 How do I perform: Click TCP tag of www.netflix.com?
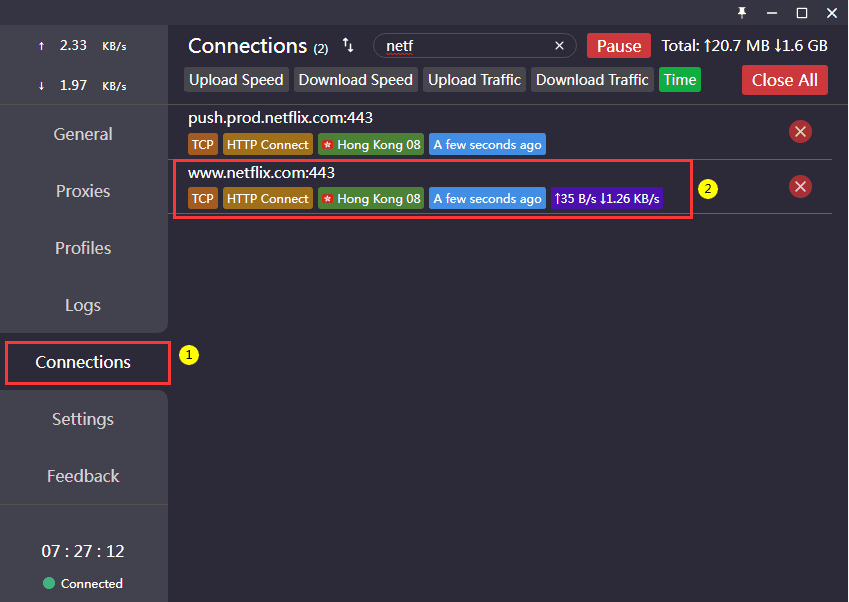tap(203, 199)
